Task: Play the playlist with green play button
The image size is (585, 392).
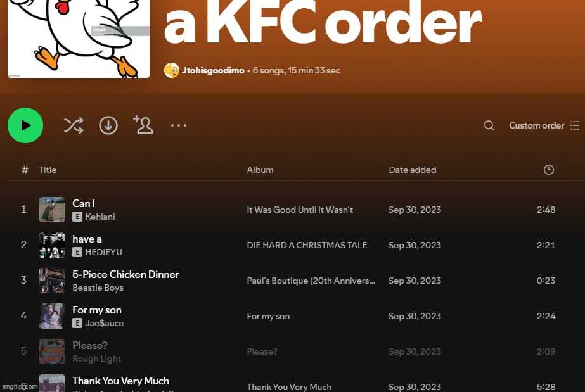Action: coord(25,125)
